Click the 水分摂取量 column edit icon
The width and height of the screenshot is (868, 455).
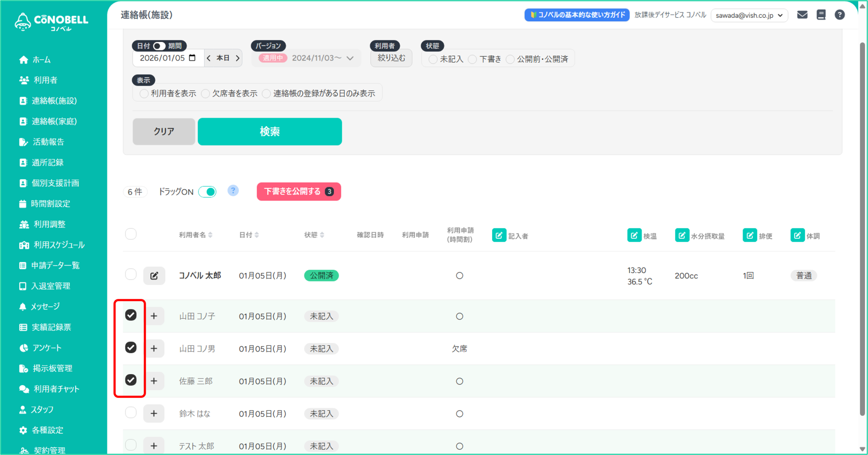682,235
